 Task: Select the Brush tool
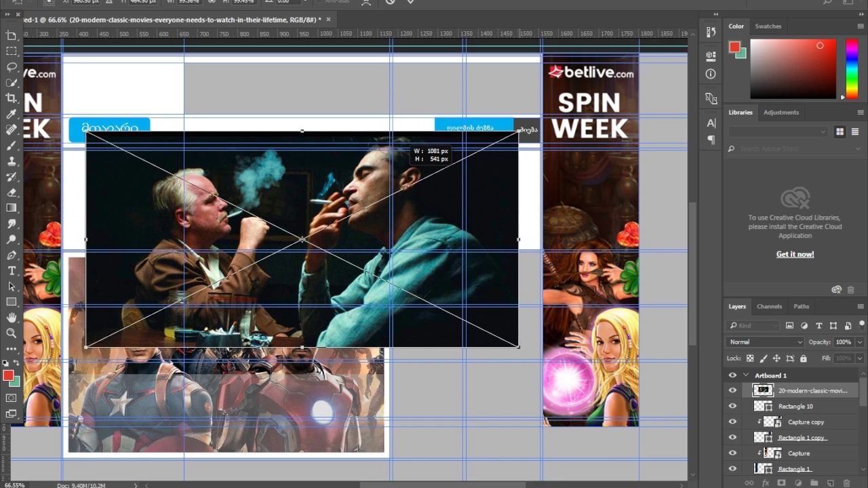pos(12,145)
